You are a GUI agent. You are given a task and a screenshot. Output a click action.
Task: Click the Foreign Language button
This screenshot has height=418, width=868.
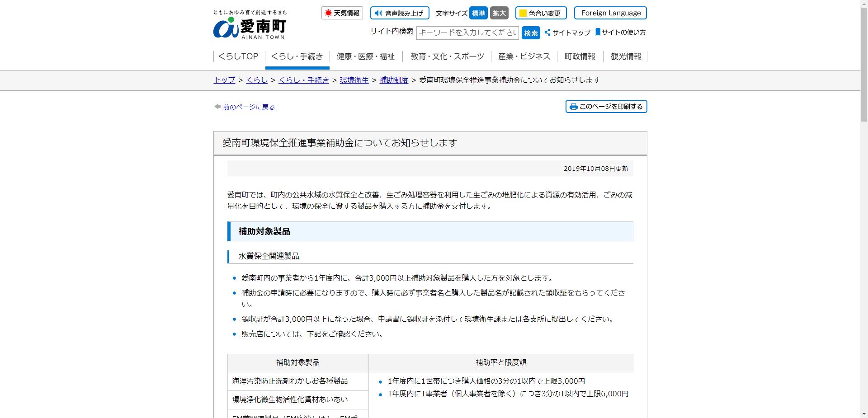point(610,13)
